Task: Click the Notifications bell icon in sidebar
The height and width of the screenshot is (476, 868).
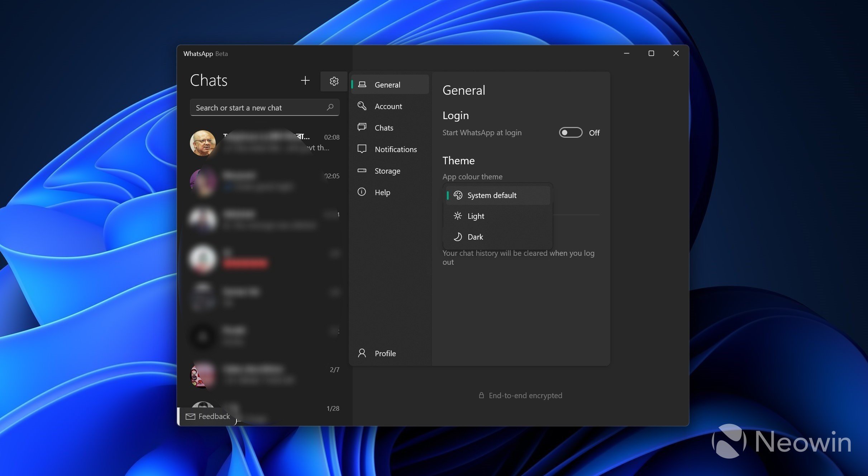Action: pyautogui.click(x=362, y=149)
